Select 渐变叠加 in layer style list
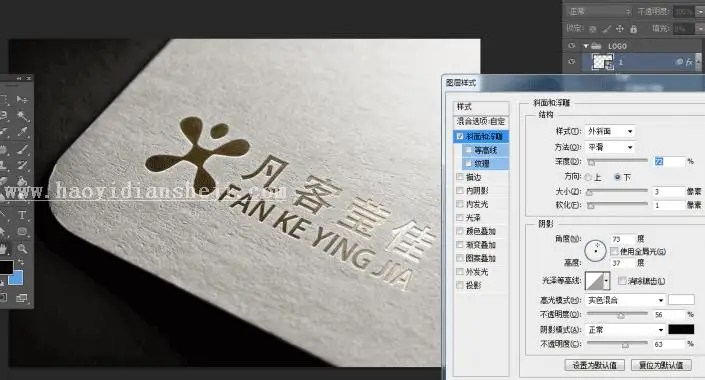Image resolution: width=705 pixels, height=380 pixels. coord(481,245)
